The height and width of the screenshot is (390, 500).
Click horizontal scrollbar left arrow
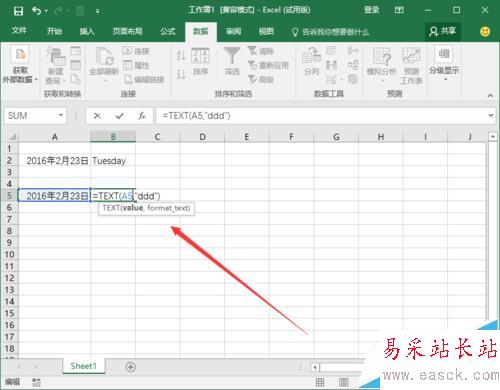click(x=315, y=367)
